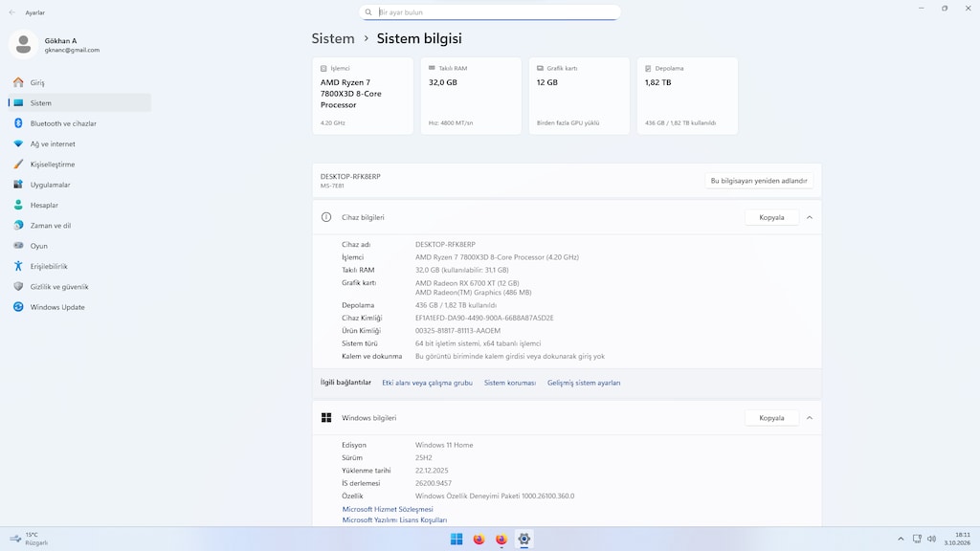Select Sistem in the settings sidebar
The image size is (980, 551).
click(80, 103)
